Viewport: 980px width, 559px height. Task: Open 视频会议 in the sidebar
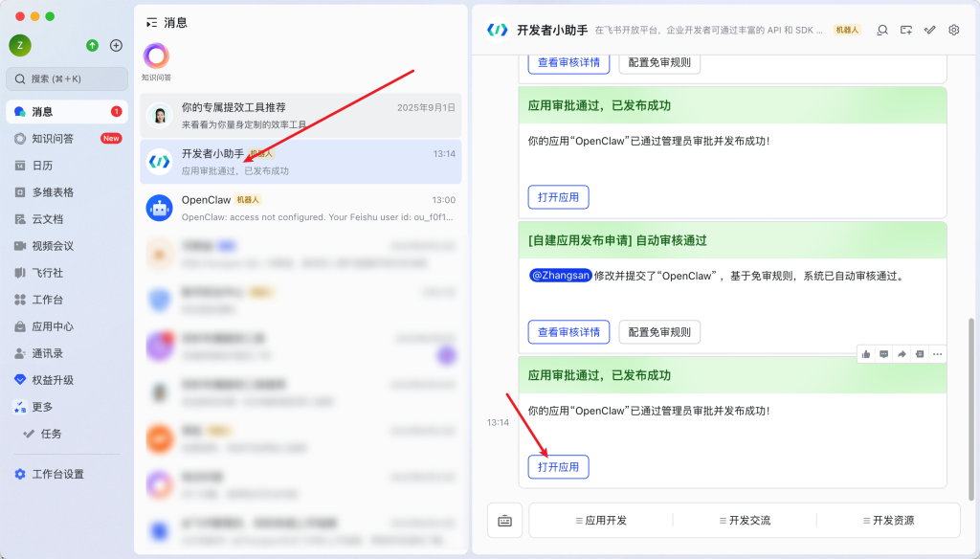pyautogui.click(x=67, y=246)
